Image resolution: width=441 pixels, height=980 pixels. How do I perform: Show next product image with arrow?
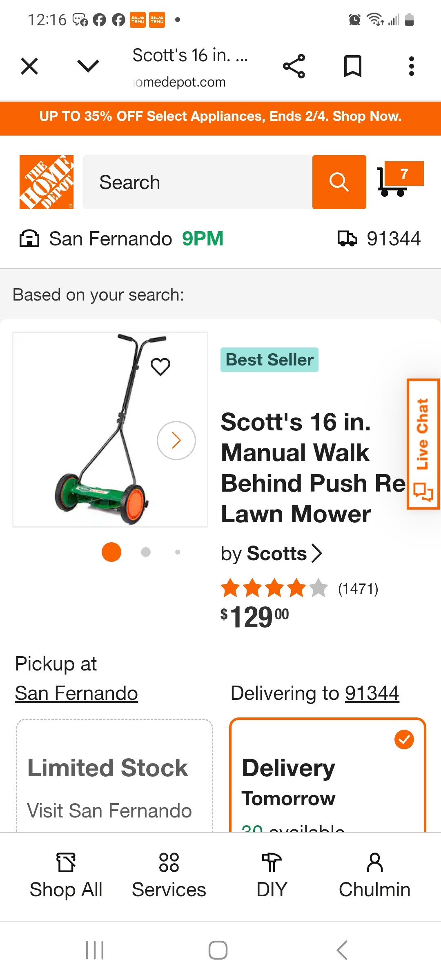[176, 441]
